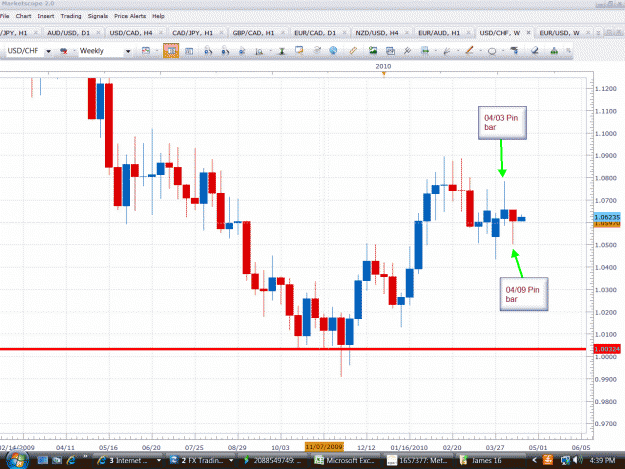Select the USD/CHF, W tab
Viewport: 625px width, 469px height.
point(500,33)
